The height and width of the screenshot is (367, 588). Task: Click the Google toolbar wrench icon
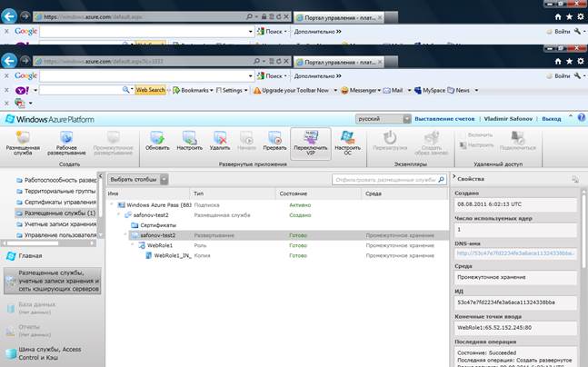pyautogui.click(x=577, y=76)
